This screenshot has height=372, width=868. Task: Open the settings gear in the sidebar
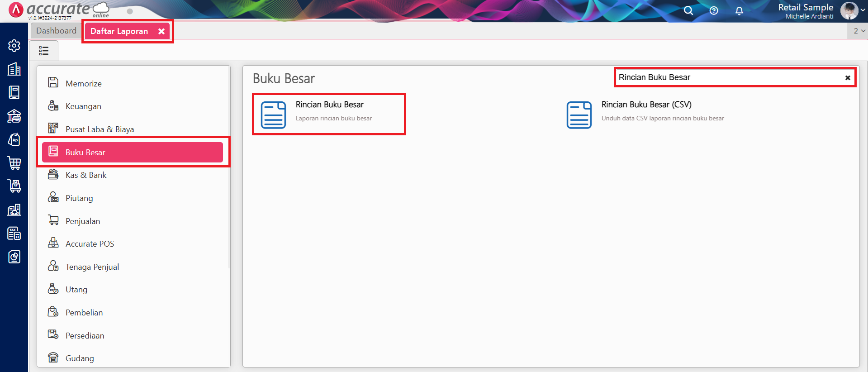click(x=14, y=46)
